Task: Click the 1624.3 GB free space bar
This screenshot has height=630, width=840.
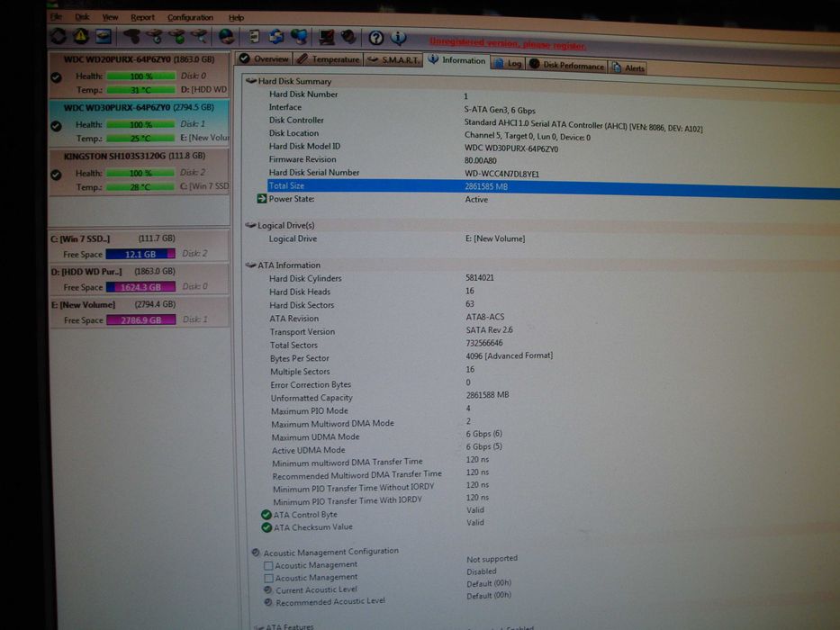Action: [x=140, y=287]
